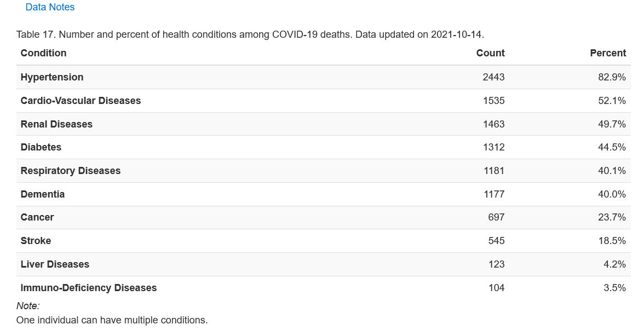Click the Renal Diseases row label
Screen dimensions: 644x336
(x=56, y=124)
